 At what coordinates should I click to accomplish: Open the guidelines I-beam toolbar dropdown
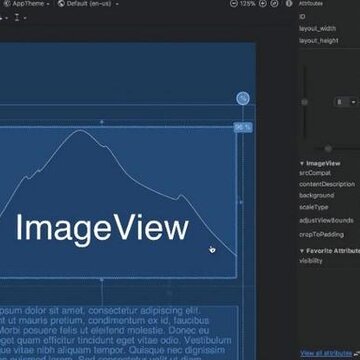[x=20, y=18]
